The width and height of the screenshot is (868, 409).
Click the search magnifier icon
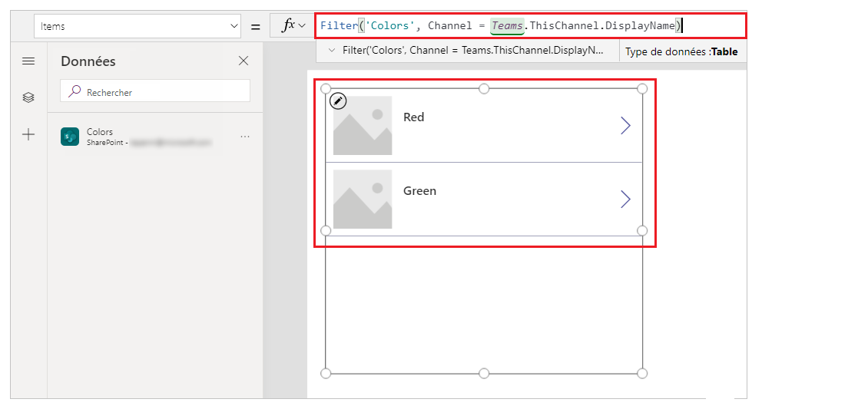pyautogui.click(x=75, y=92)
